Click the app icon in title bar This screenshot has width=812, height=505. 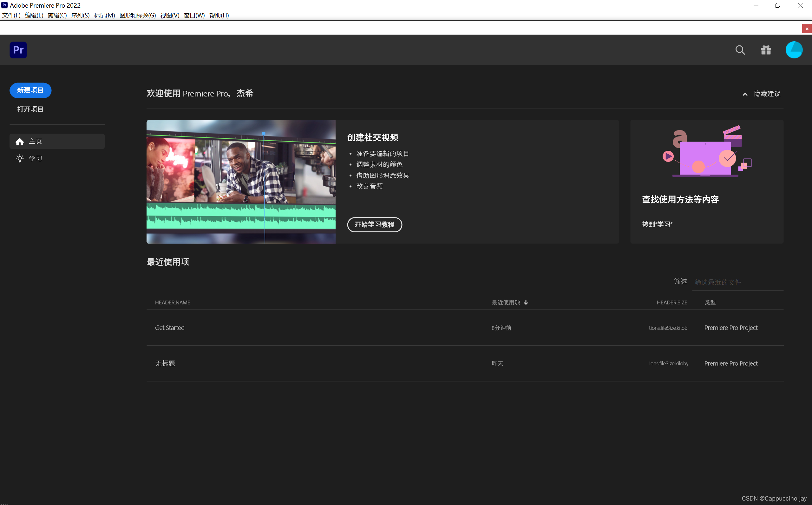[x=4, y=5]
